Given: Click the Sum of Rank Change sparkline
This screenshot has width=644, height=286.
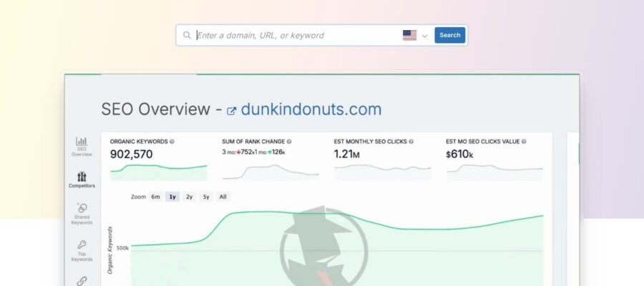Looking at the screenshot, I should pos(270,172).
